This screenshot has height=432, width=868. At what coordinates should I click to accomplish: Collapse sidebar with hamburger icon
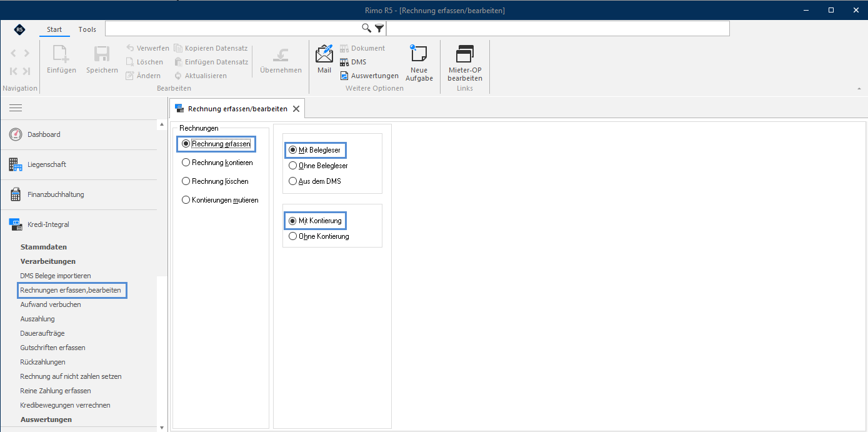(16, 108)
